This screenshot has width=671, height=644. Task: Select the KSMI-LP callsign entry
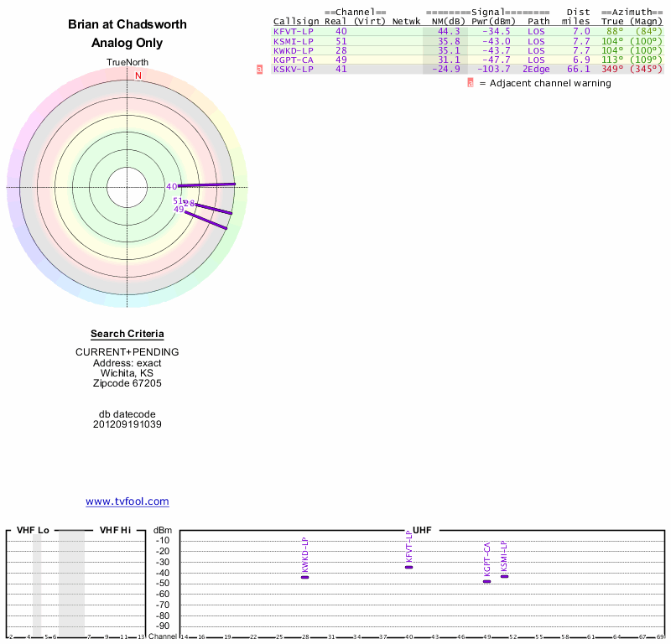pos(294,41)
